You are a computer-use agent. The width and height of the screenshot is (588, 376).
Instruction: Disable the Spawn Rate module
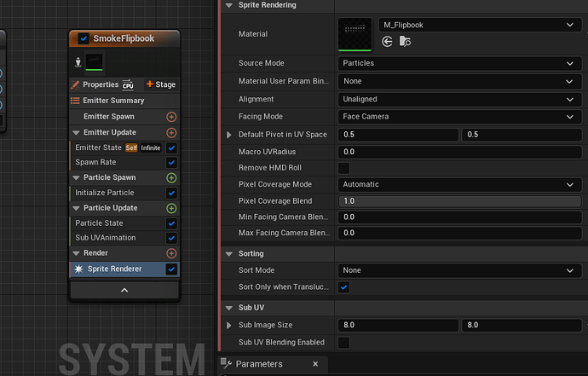[171, 163]
